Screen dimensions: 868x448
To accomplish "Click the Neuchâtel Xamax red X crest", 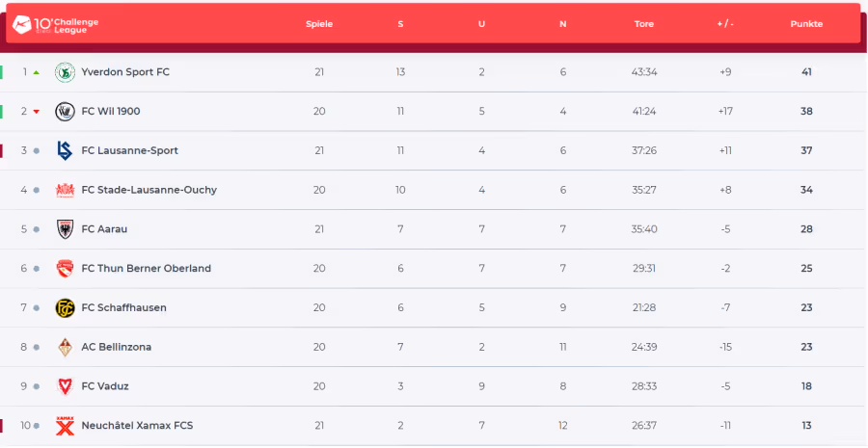I will pos(65,425).
